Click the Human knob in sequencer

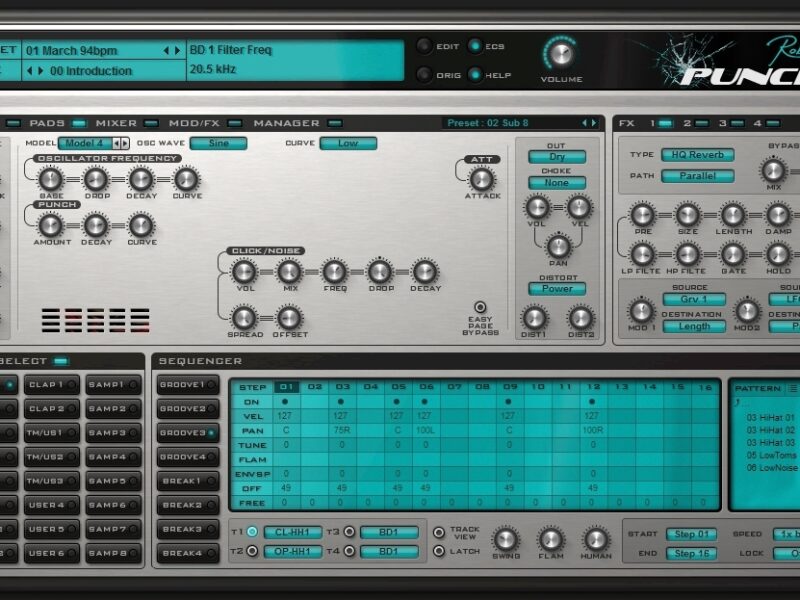click(596, 539)
